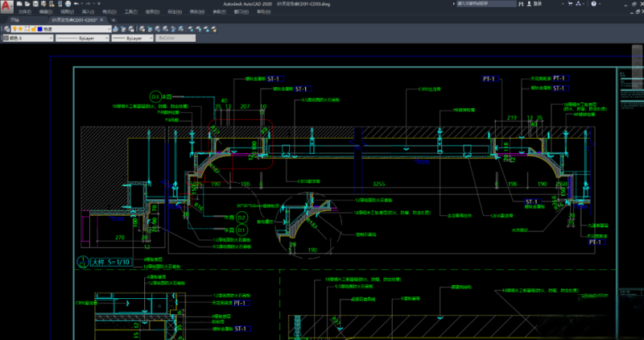The width and height of the screenshot is (644, 340).
Task: Toggle the layer freeze sun icon
Action: coord(20,28)
